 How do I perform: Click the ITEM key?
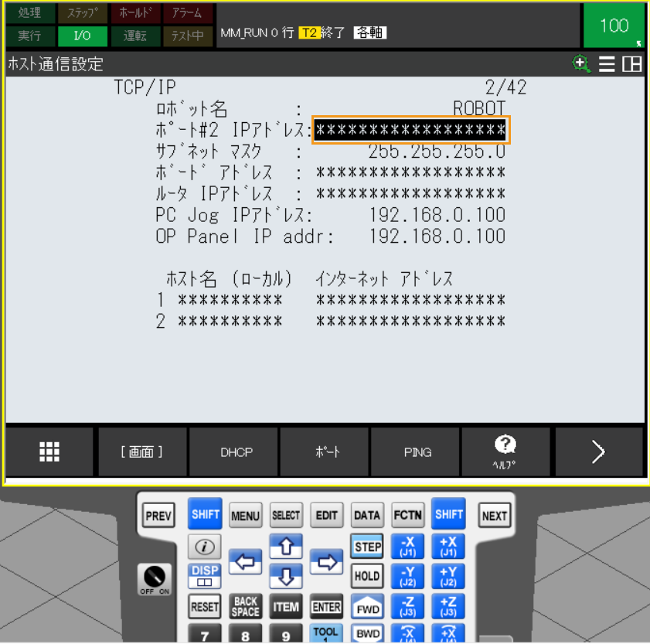coord(286,607)
